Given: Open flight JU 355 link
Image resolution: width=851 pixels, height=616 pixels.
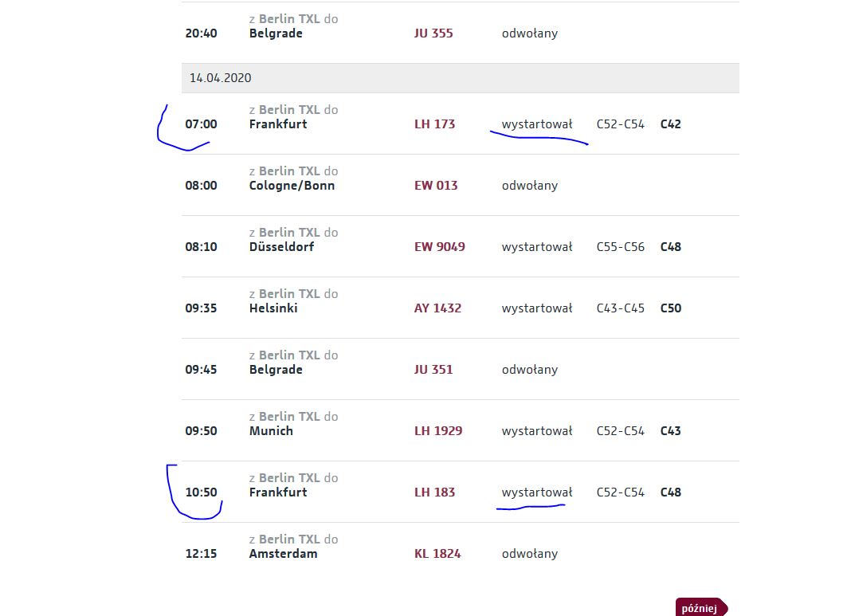Looking at the screenshot, I should [433, 33].
